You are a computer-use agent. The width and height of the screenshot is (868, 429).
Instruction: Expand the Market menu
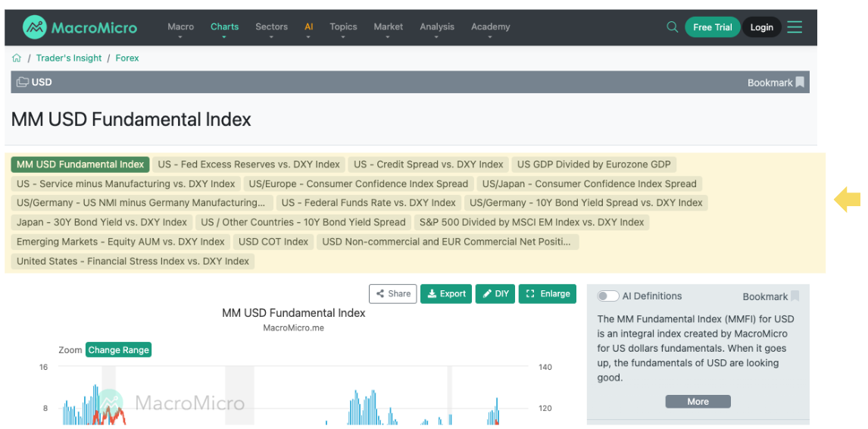(x=388, y=27)
